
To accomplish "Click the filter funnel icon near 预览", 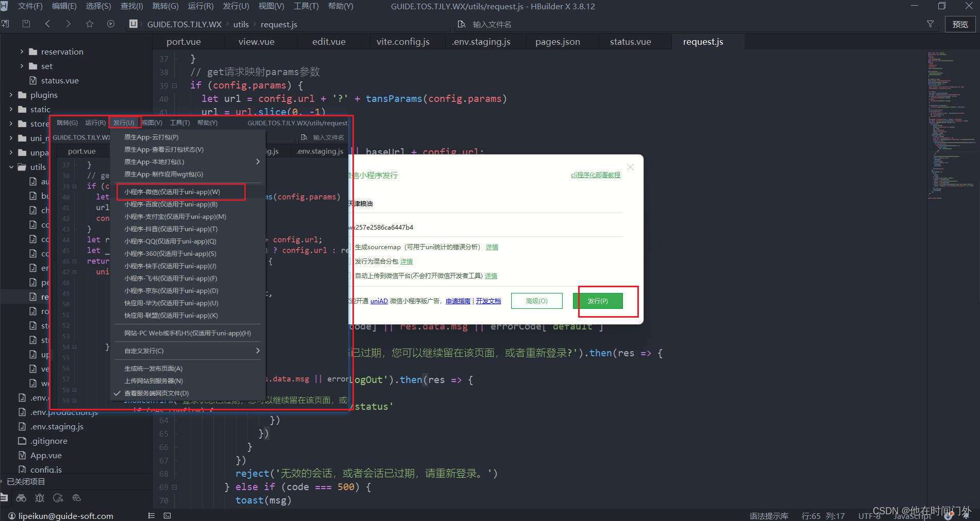I will [931, 24].
